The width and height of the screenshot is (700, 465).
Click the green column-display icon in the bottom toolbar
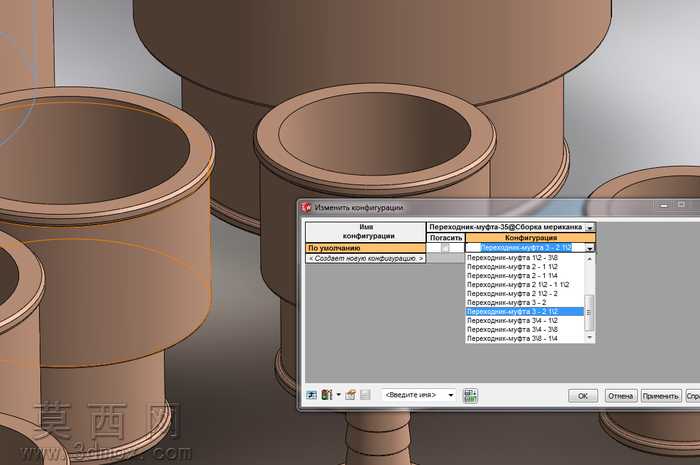[x=327, y=394]
